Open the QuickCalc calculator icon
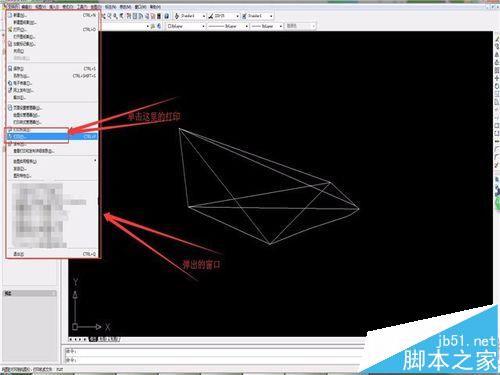The image size is (500, 375). tap(159, 16)
